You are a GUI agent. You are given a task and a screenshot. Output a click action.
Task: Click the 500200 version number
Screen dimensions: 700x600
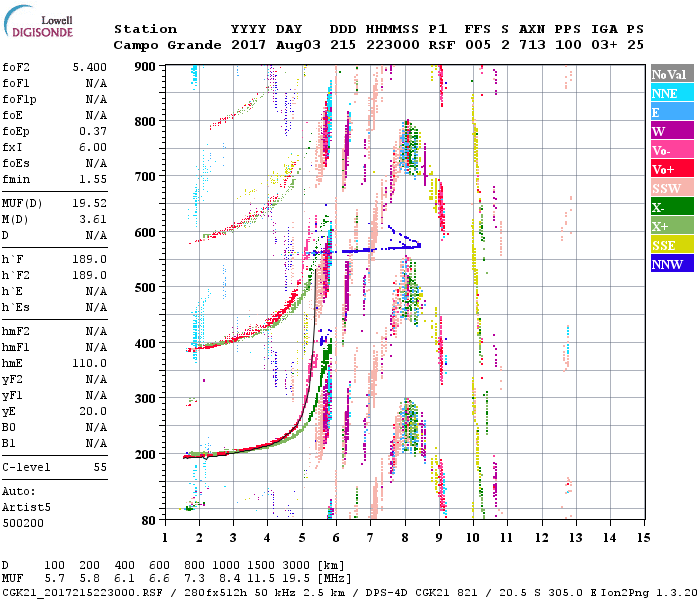point(23,523)
